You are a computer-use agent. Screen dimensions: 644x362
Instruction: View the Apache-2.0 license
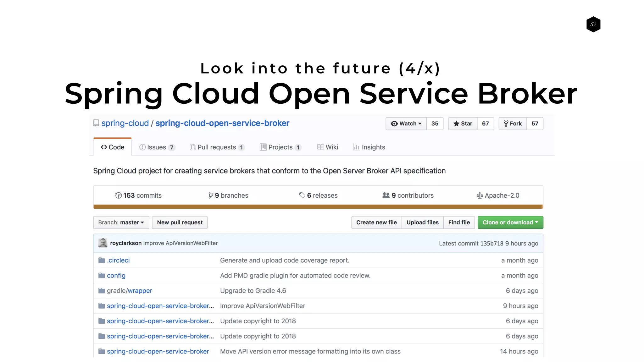pos(502,195)
